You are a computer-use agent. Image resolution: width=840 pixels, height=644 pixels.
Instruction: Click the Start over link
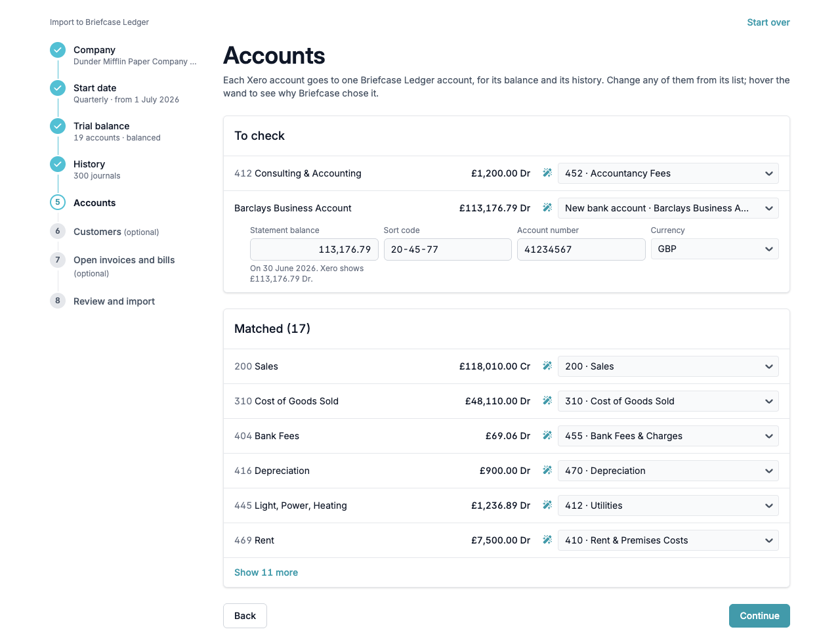coord(768,22)
